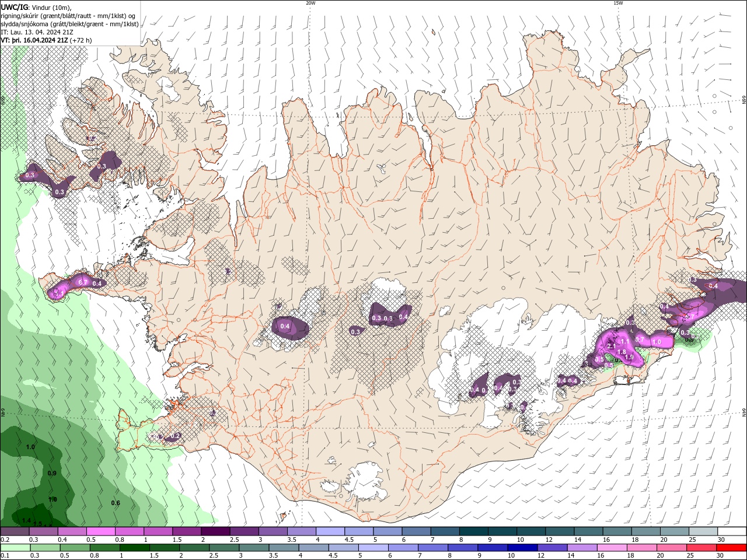
Task: Click the '1.4' rain value in the dark green area
Action: (27, 520)
